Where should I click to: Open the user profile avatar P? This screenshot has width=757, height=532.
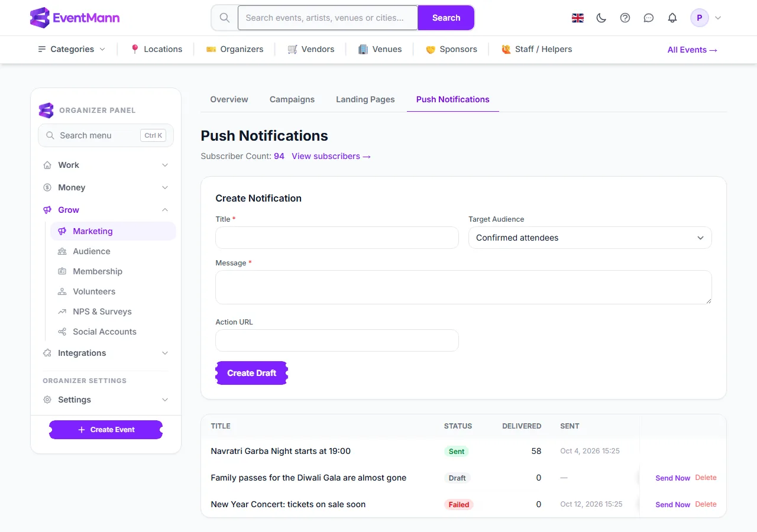(700, 18)
